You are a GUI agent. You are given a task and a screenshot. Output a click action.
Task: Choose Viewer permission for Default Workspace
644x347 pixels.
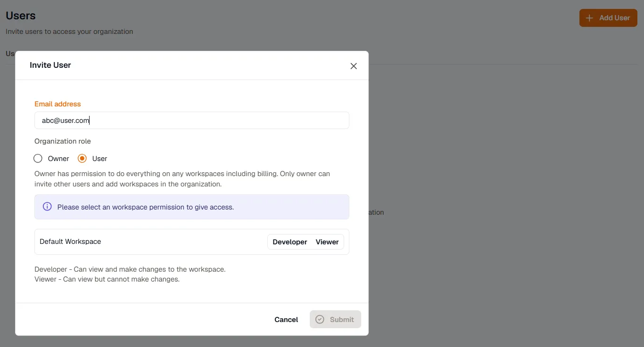[327, 242]
